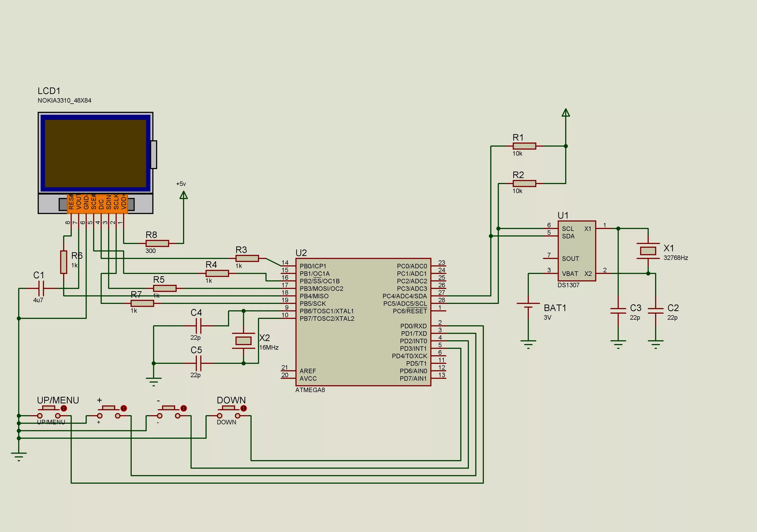The image size is (757, 532).
Task: Click the LCD1 reference label
Action: point(49,91)
